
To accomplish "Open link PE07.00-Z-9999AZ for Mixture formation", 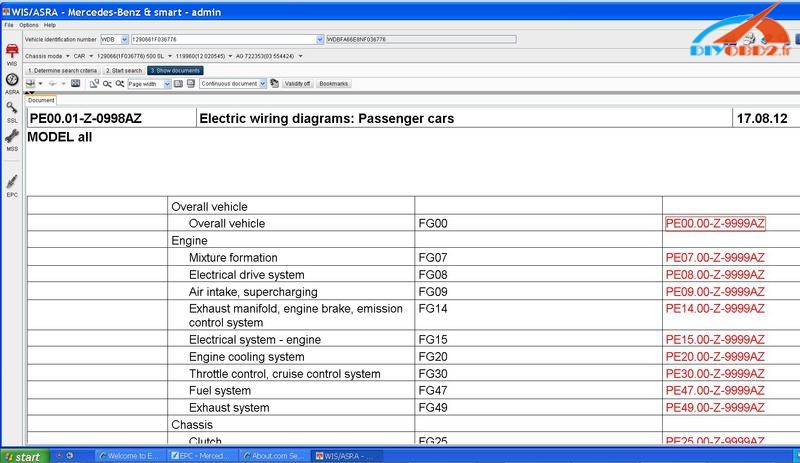I will pyautogui.click(x=714, y=258).
